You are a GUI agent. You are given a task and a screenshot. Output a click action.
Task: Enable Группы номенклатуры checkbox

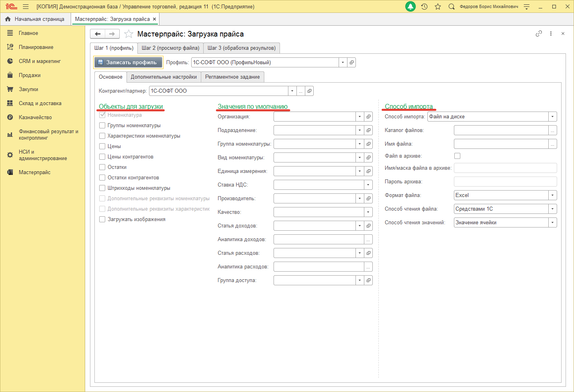point(102,126)
